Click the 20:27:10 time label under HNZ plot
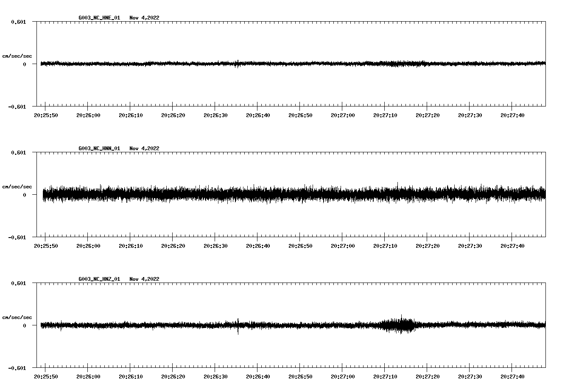The height and width of the screenshot is (392, 576). 385,377
